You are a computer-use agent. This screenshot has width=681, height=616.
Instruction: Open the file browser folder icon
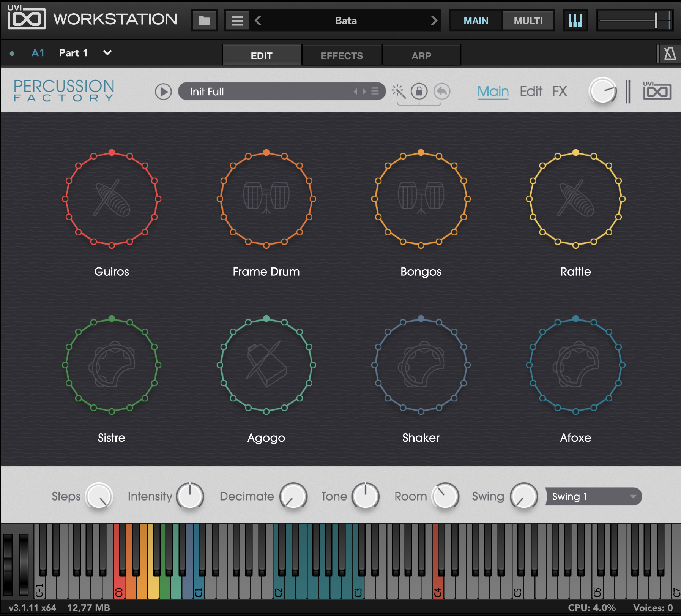click(204, 21)
